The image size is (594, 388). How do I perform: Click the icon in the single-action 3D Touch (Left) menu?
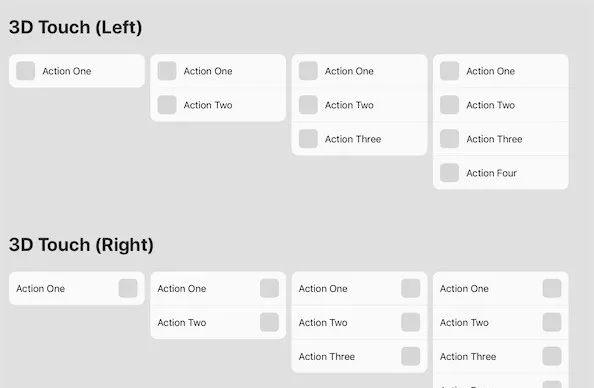click(25, 71)
